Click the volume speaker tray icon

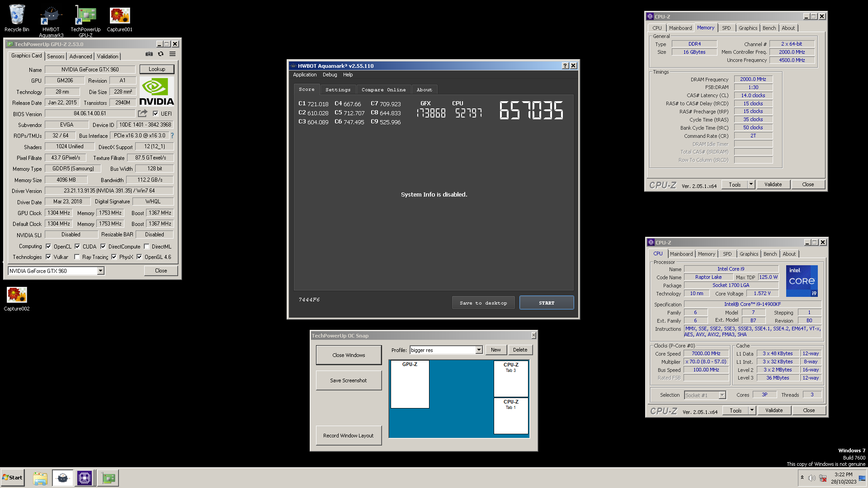point(812,478)
